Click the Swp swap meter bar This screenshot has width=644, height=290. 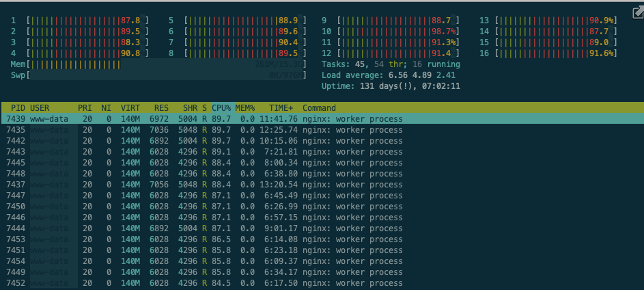[167, 75]
